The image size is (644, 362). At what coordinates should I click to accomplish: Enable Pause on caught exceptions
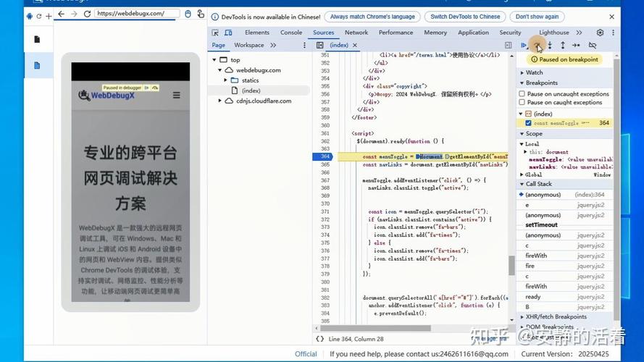click(522, 102)
